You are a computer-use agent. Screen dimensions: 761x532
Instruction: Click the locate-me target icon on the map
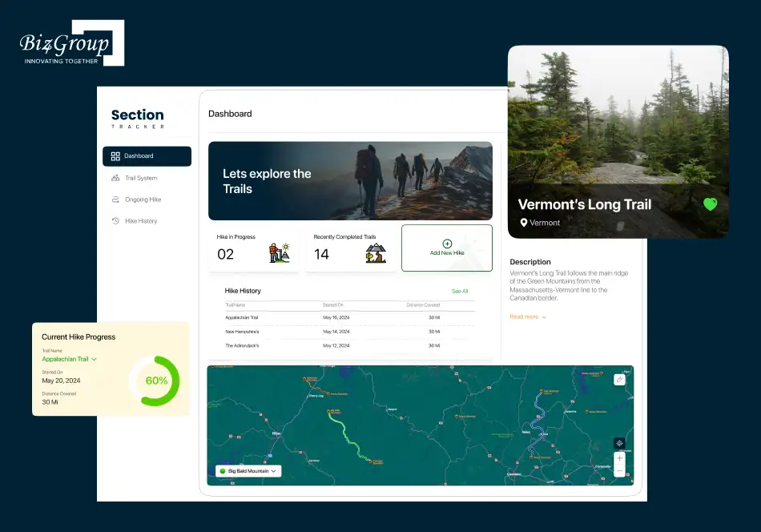619,442
